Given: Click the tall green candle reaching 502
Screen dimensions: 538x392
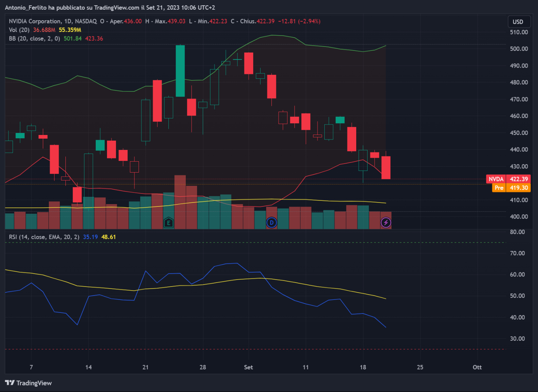Looking at the screenshot, I should coord(180,71).
